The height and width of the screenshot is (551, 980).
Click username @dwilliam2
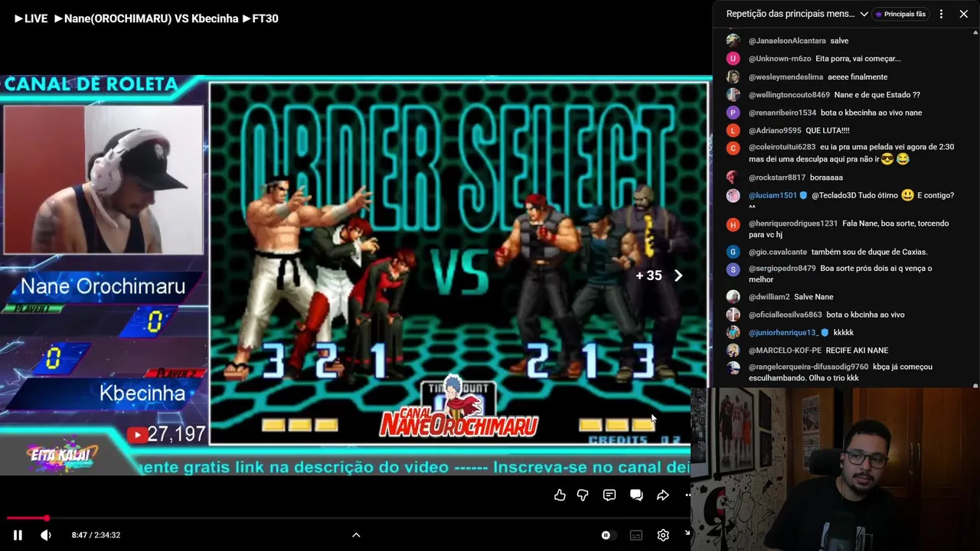tap(769, 297)
